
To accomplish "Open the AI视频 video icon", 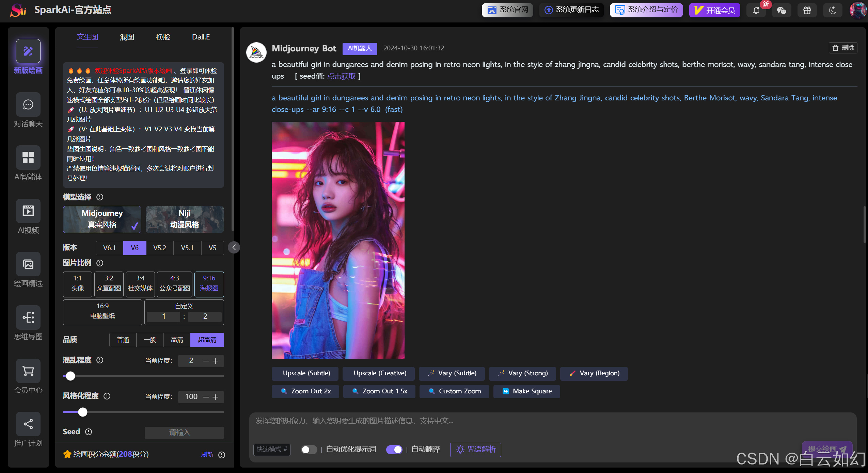I will click(x=28, y=211).
